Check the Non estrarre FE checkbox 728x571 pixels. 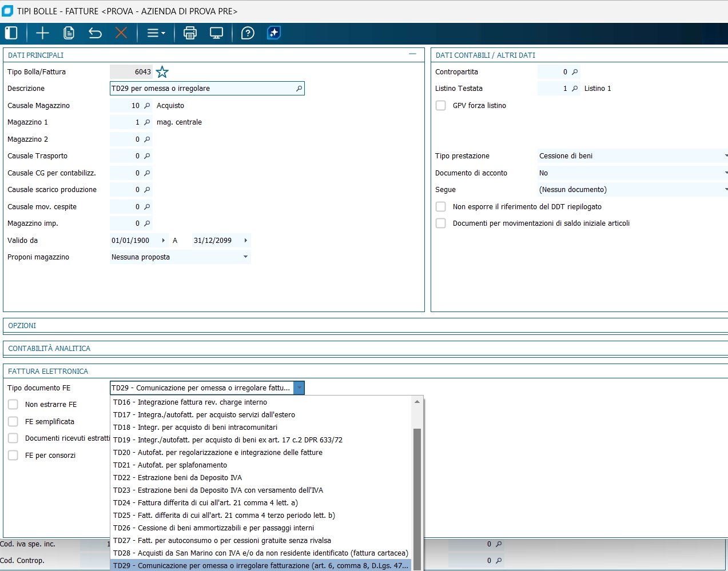[x=13, y=405]
